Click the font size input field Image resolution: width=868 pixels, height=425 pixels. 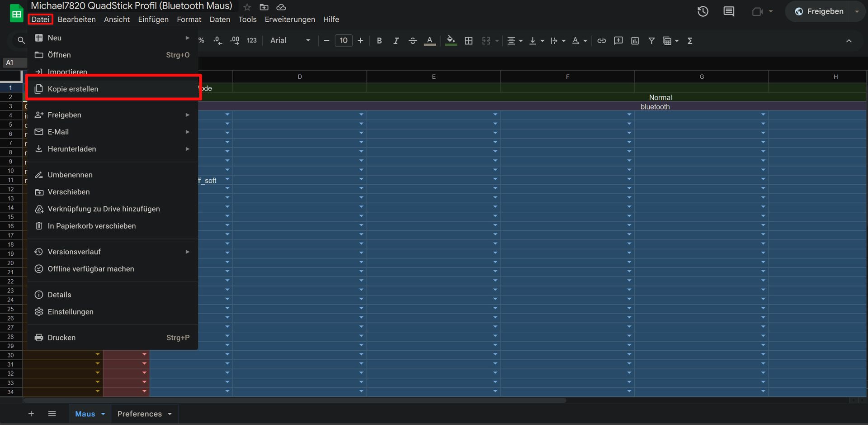coord(344,41)
